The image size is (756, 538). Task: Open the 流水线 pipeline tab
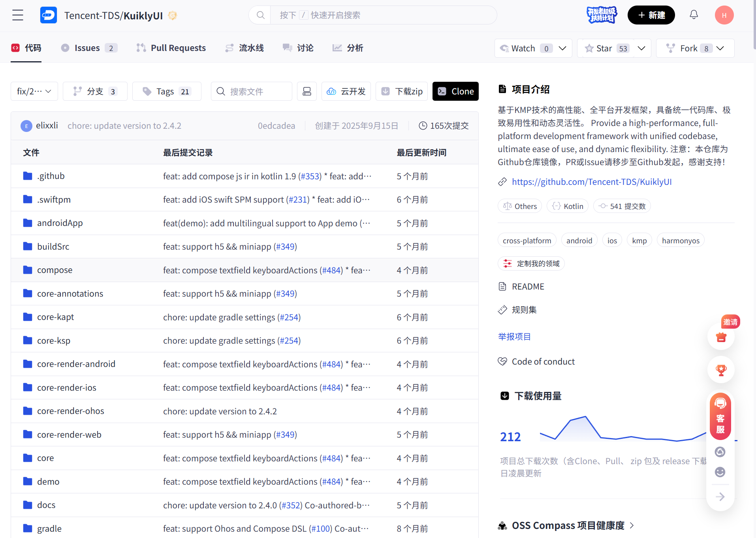[x=244, y=48]
